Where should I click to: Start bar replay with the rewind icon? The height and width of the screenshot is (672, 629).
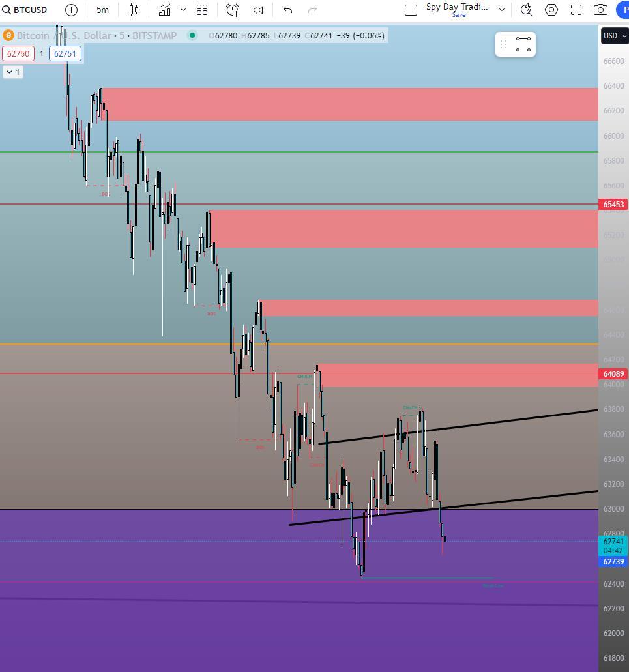click(x=258, y=10)
